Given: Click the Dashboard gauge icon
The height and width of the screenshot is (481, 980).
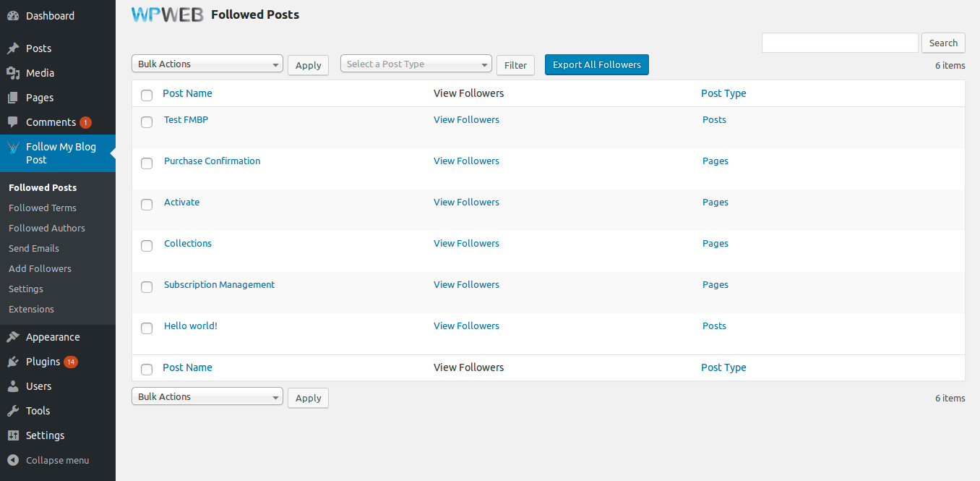Looking at the screenshot, I should 13,16.
